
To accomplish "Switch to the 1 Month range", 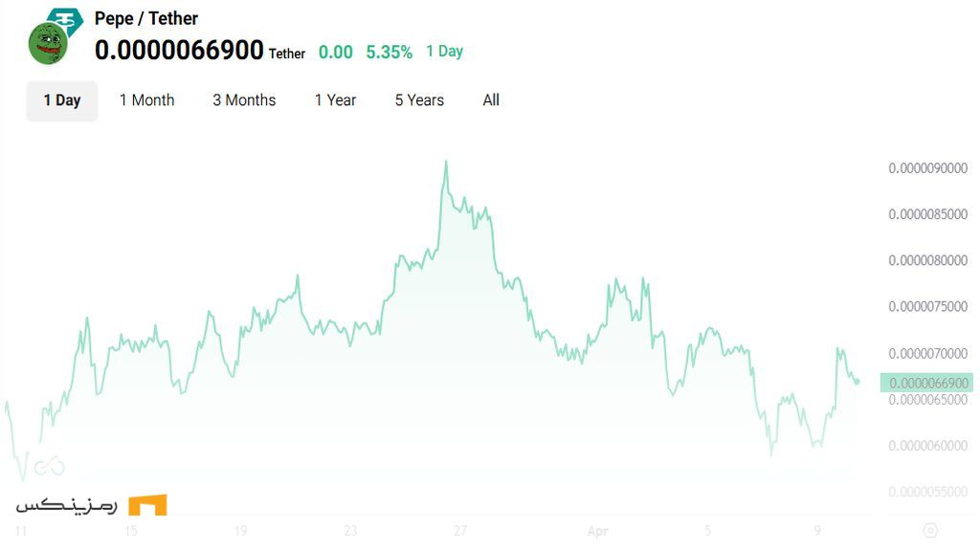I will [146, 100].
